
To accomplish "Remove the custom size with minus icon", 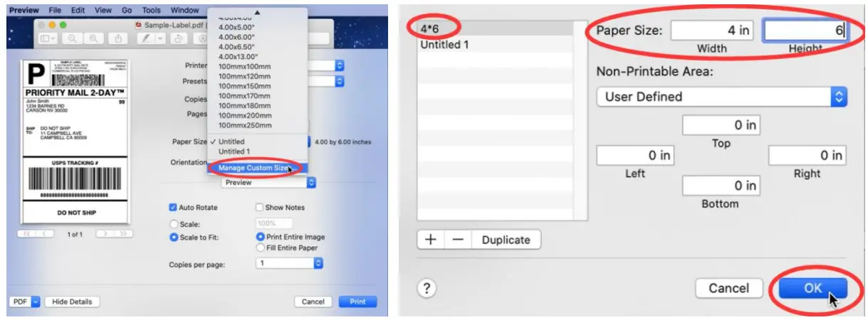I will (458, 240).
